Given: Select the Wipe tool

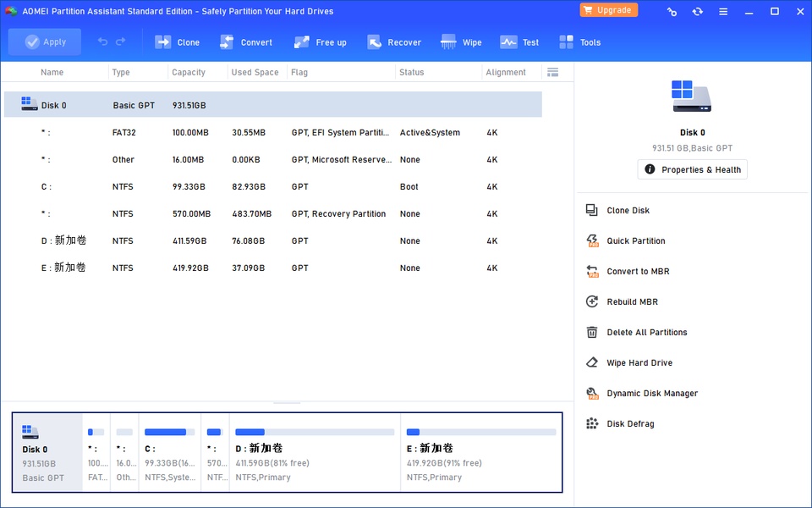Looking at the screenshot, I should (x=449, y=42).
